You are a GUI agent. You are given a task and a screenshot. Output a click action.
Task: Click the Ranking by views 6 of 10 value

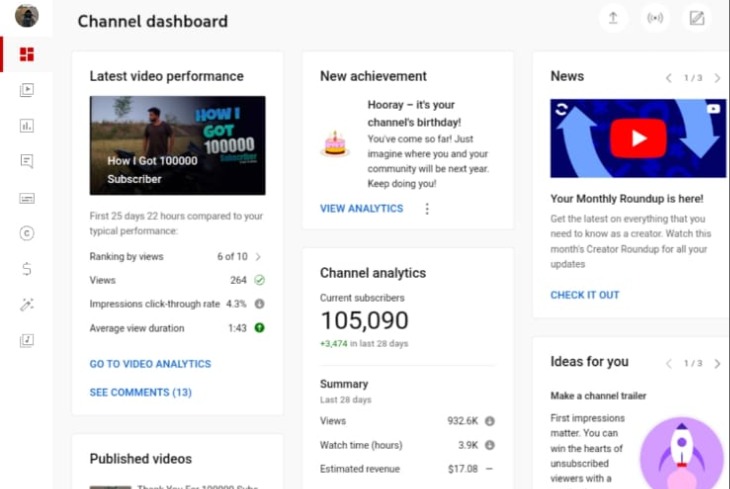point(232,257)
